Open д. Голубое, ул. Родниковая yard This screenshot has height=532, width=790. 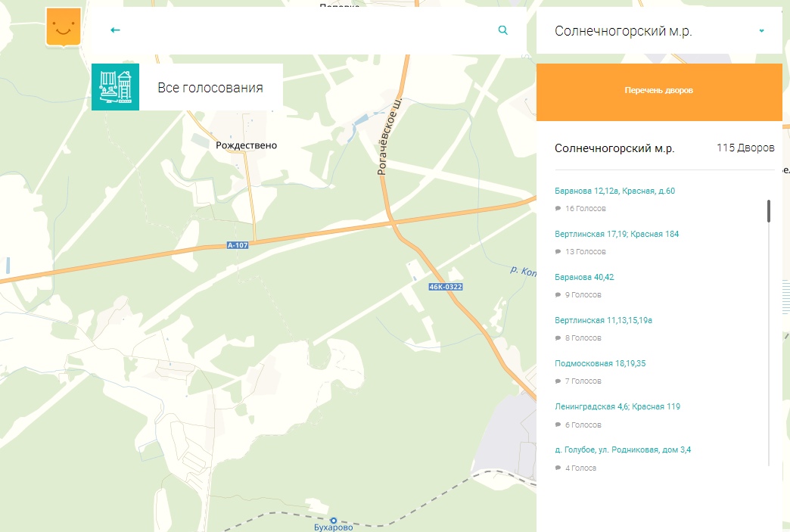(x=623, y=450)
